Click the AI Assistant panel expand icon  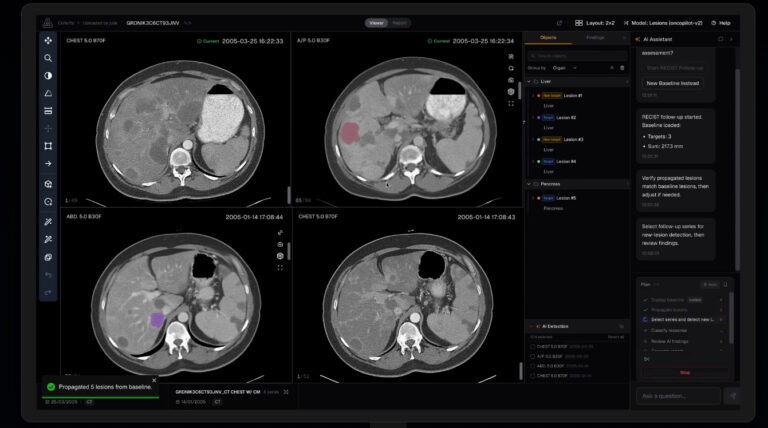tap(720, 39)
